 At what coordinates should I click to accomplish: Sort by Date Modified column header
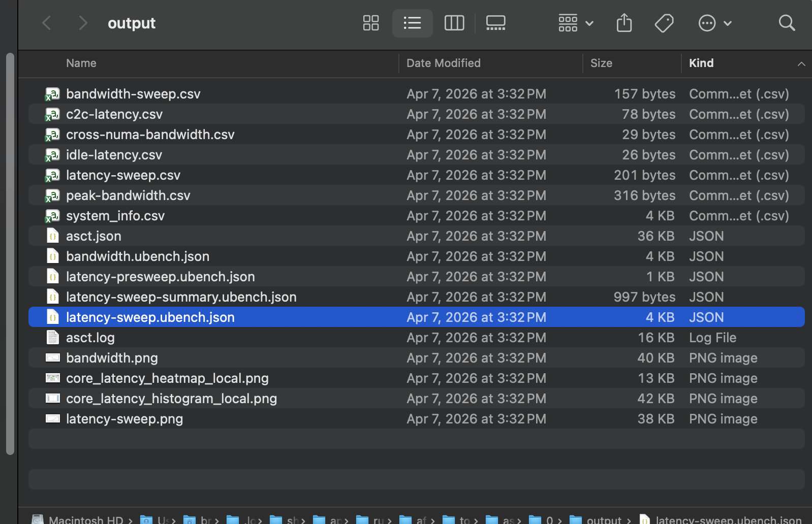[x=443, y=63]
